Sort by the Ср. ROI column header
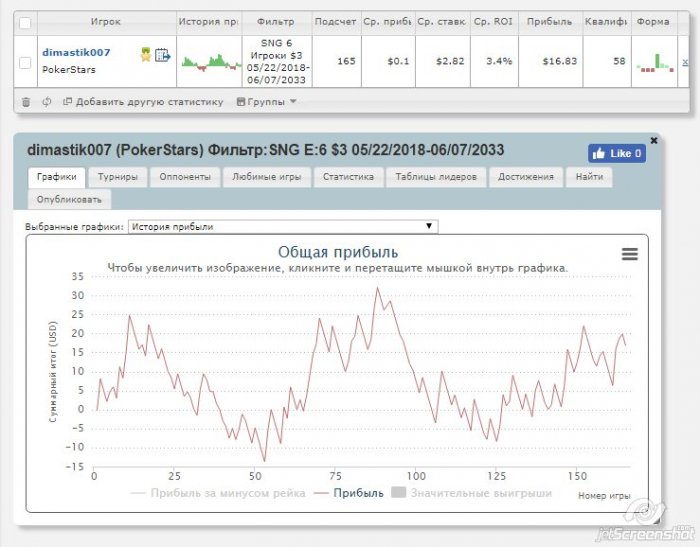Screen dimensions: 700x547 (493, 21)
